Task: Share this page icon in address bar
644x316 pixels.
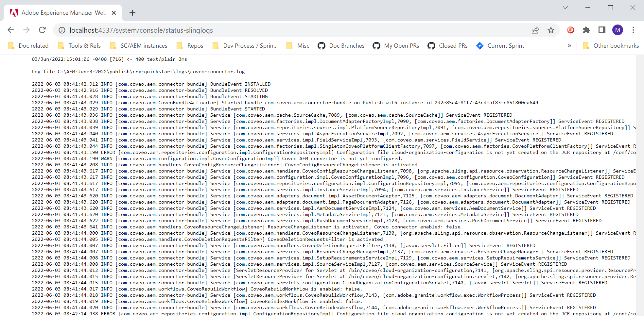Action: pyautogui.click(x=535, y=30)
